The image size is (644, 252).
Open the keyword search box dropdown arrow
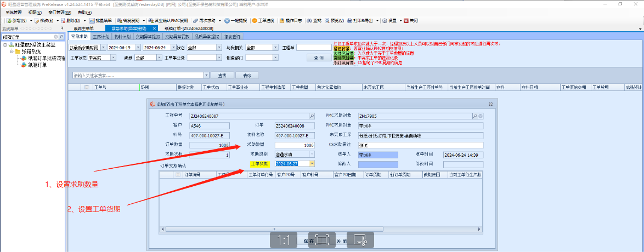[207, 76]
